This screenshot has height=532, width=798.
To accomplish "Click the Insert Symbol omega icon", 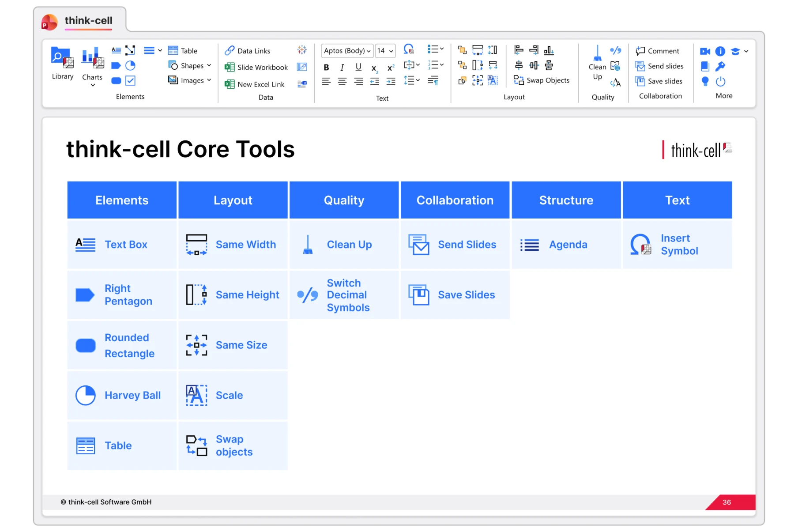I will (409, 49).
